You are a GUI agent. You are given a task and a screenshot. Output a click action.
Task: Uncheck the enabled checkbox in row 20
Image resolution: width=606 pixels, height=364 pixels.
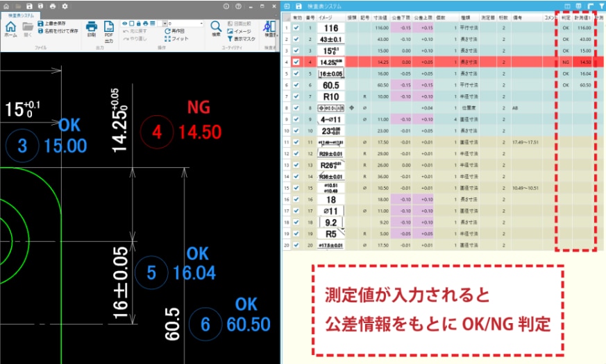[x=296, y=245]
